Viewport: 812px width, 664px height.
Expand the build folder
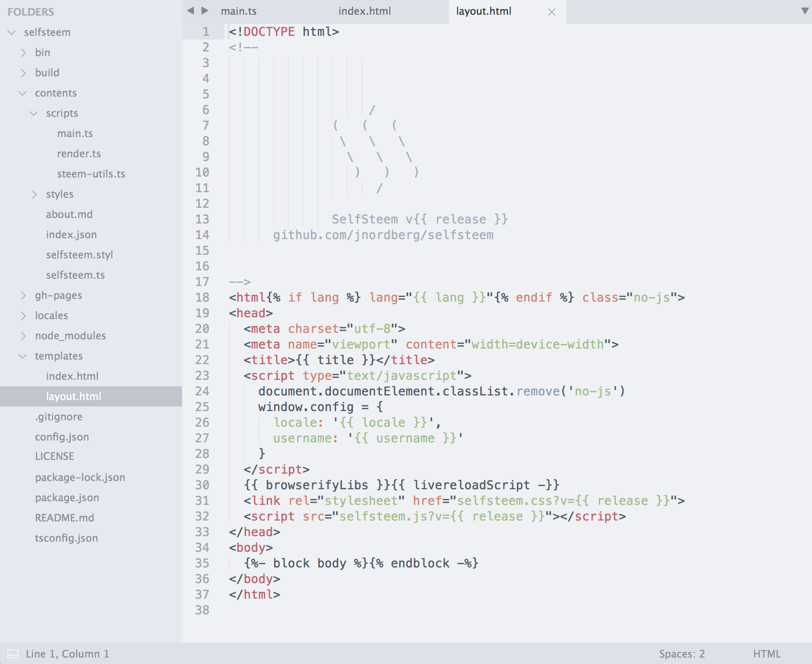23,73
